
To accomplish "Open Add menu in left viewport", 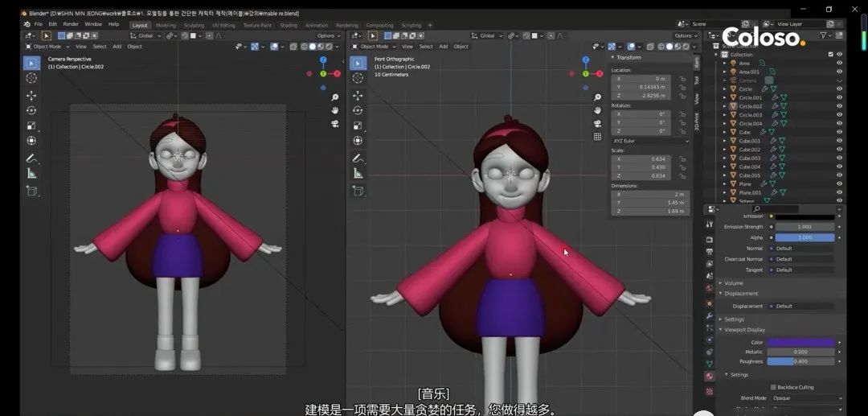I will 117,47.
